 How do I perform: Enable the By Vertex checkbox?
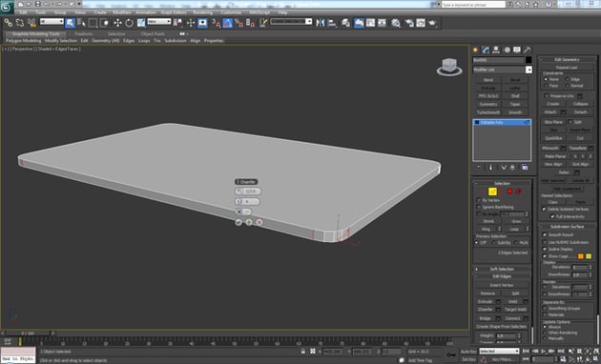tap(479, 200)
